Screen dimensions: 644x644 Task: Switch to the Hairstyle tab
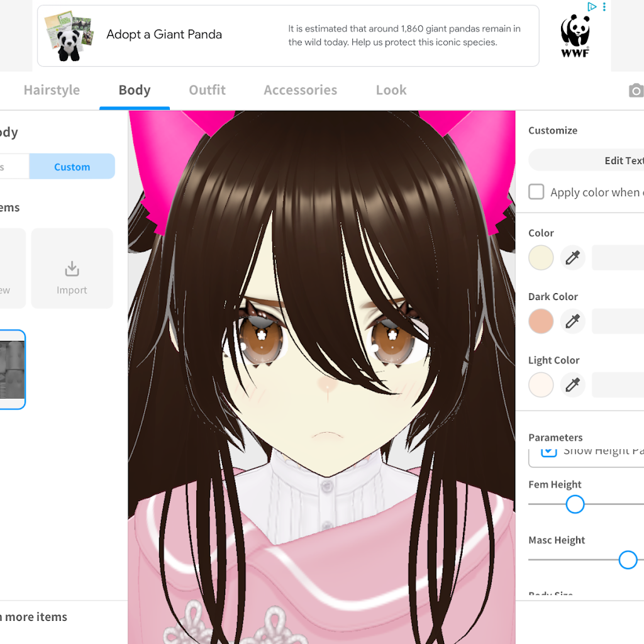[x=52, y=90]
